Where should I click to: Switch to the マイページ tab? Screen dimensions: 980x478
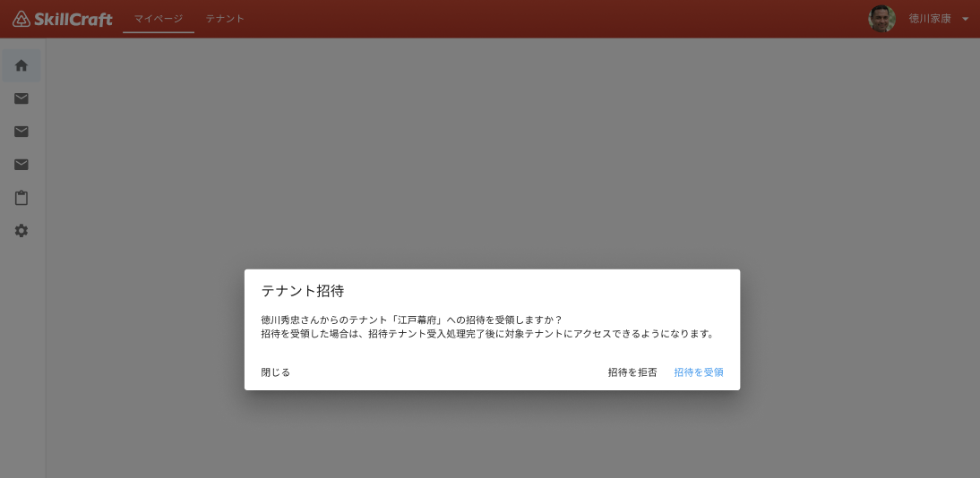pos(159,19)
